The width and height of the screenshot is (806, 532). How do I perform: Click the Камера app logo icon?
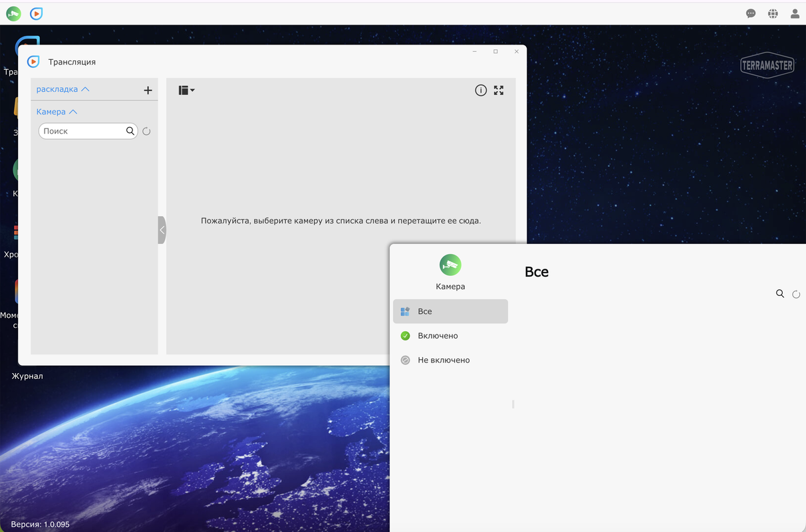[x=450, y=265]
